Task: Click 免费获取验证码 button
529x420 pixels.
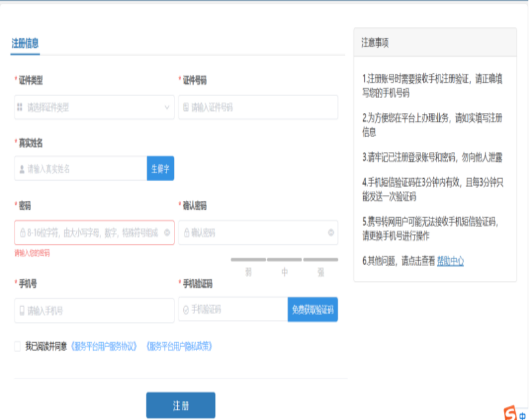Action: pos(312,310)
